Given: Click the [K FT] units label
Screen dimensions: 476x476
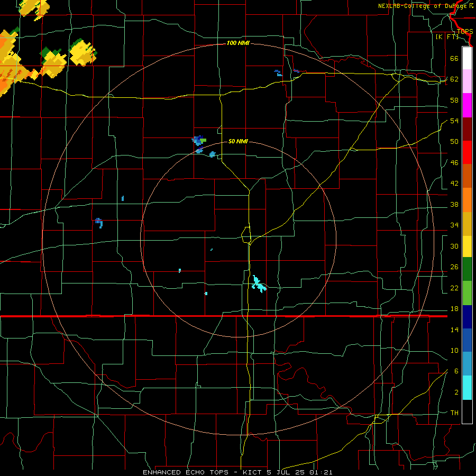Looking at the screenshot, I should 447,37.
